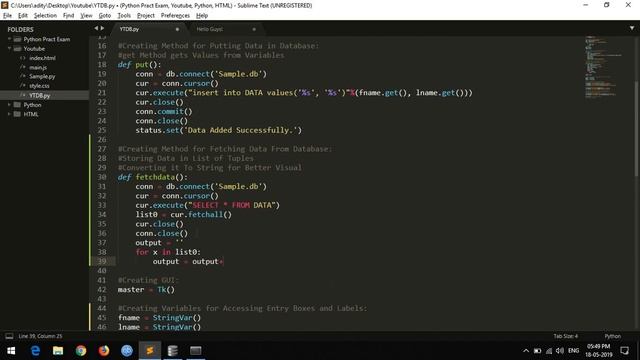Open the Tools menu

[124, 16]
